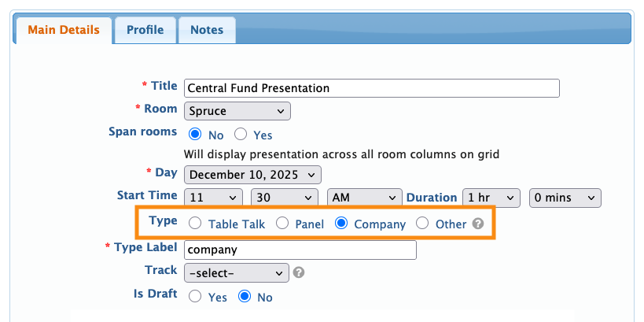The height and width of the screenshot is (322, 644).
Task: Open the Track select dropdown
Action: point(237,273)
